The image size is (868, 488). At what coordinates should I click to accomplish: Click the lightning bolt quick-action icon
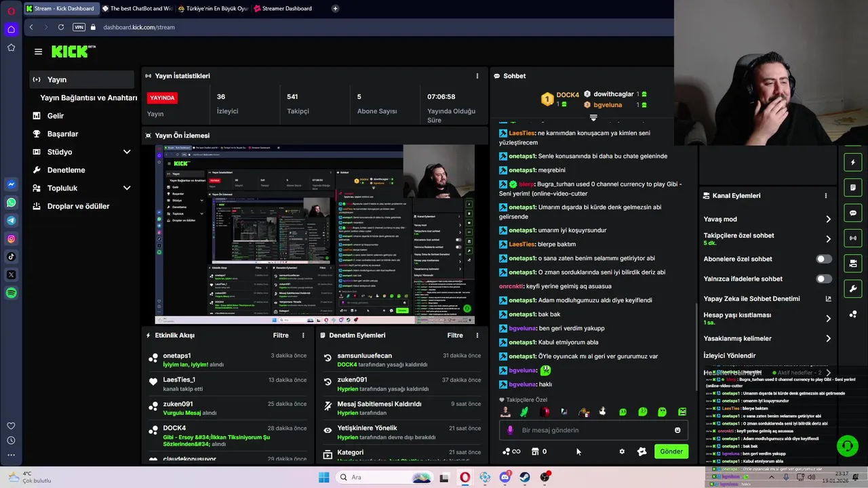(853, 163)
